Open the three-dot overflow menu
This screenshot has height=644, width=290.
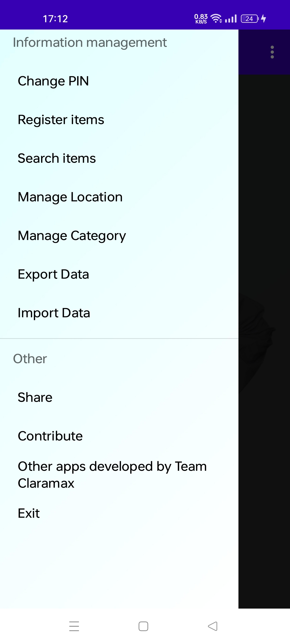(272, 52)
